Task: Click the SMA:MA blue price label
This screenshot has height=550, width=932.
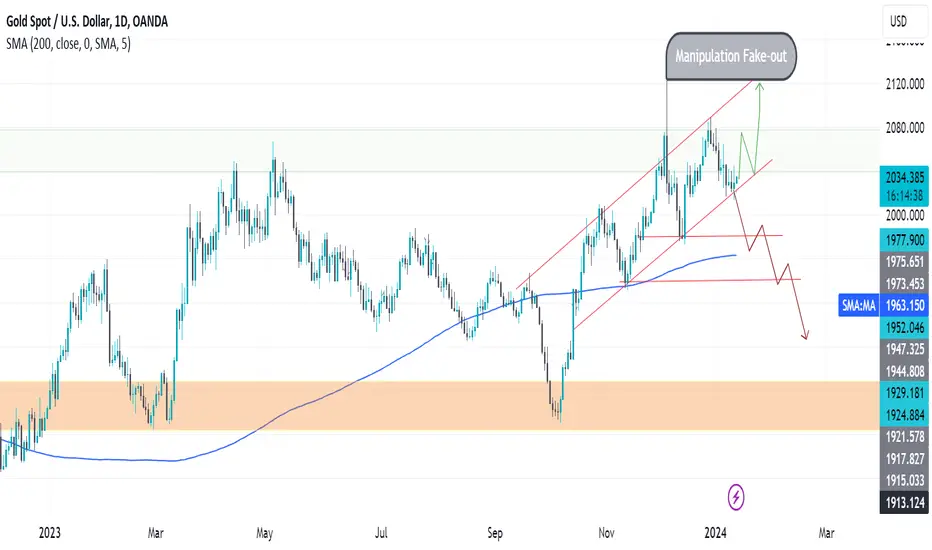Action: 858,305
